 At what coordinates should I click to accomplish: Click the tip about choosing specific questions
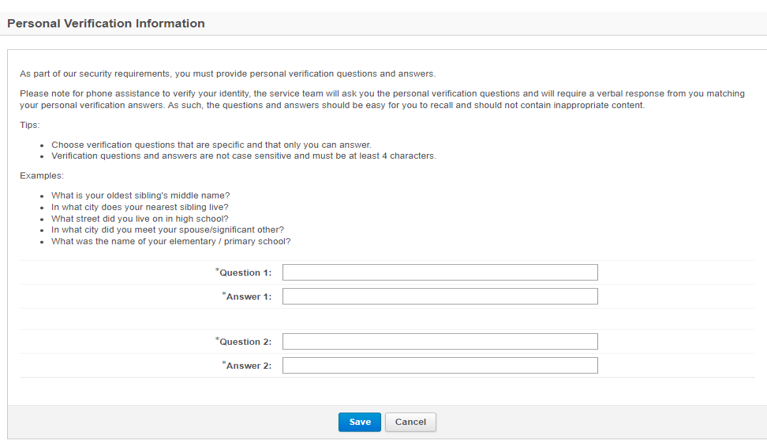[x=211, y=145]
